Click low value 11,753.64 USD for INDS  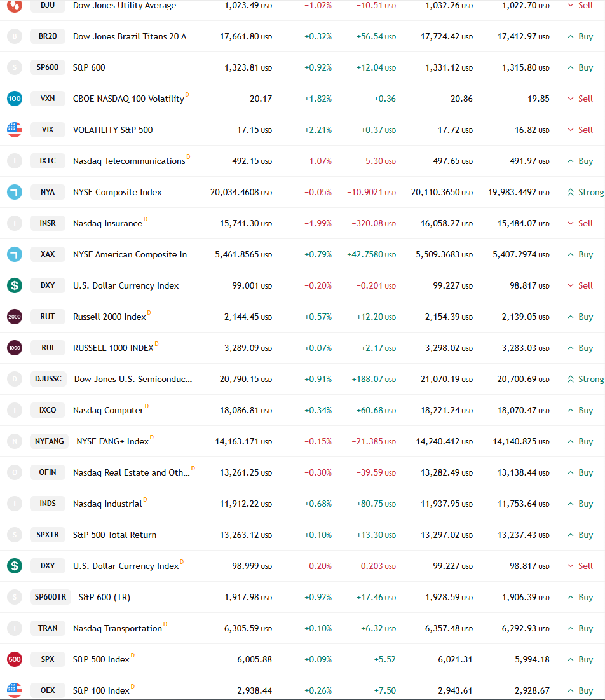(x=524, y=504)
